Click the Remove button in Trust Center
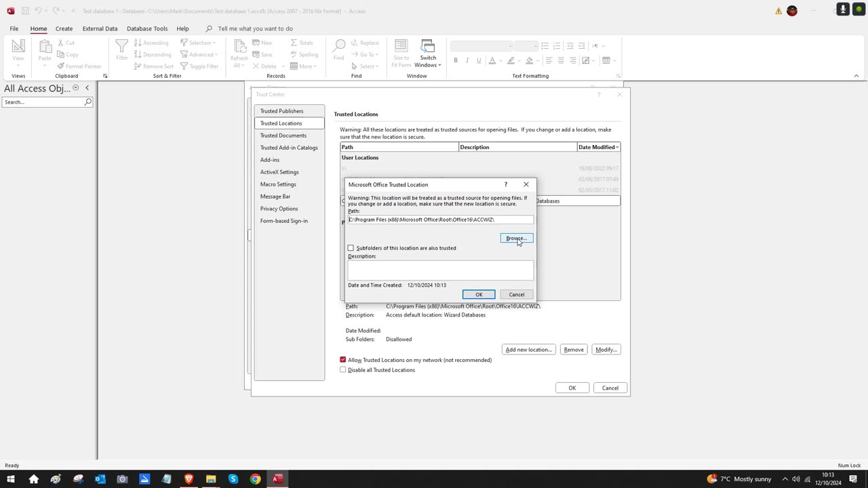 point(574,350)
